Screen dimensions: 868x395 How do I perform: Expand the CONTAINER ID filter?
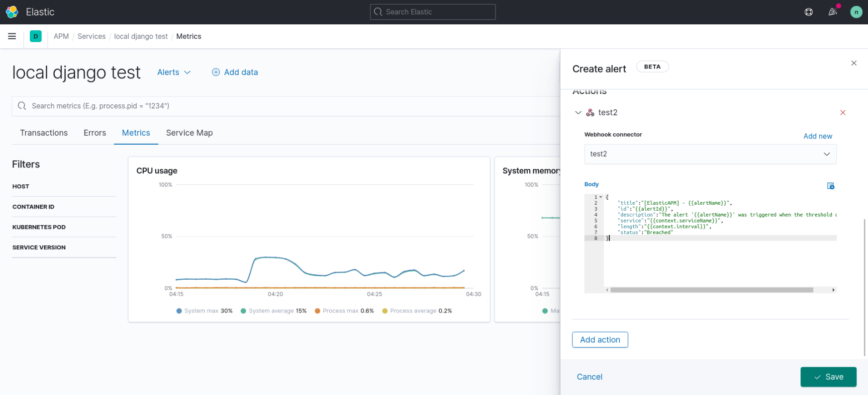coord(64,207)
